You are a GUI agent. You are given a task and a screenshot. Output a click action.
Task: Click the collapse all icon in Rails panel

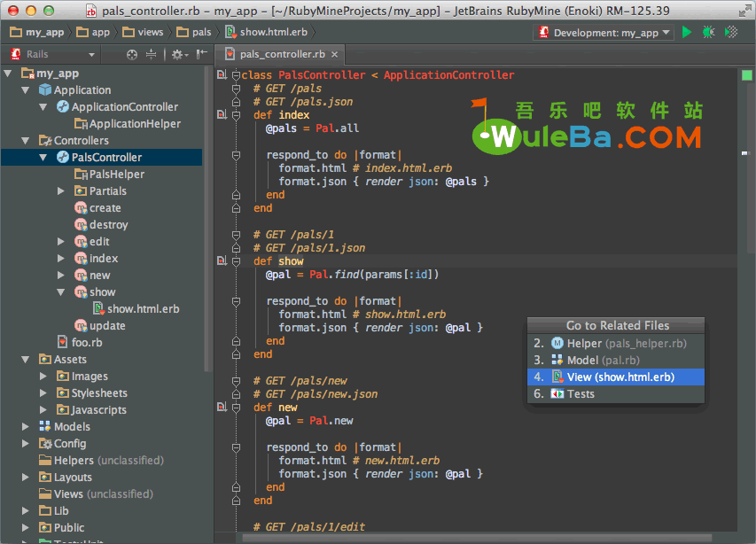tap(151, 54)
